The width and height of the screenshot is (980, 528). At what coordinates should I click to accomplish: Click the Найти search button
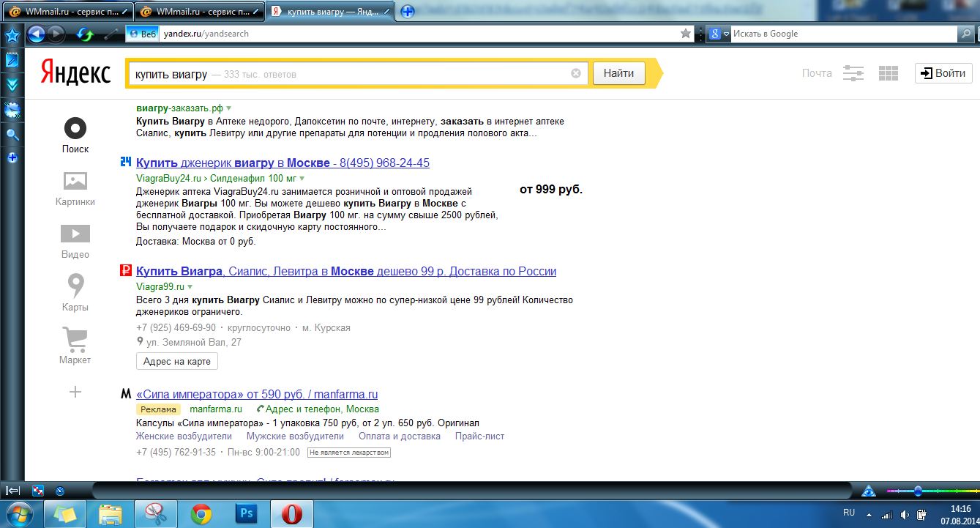619,73
